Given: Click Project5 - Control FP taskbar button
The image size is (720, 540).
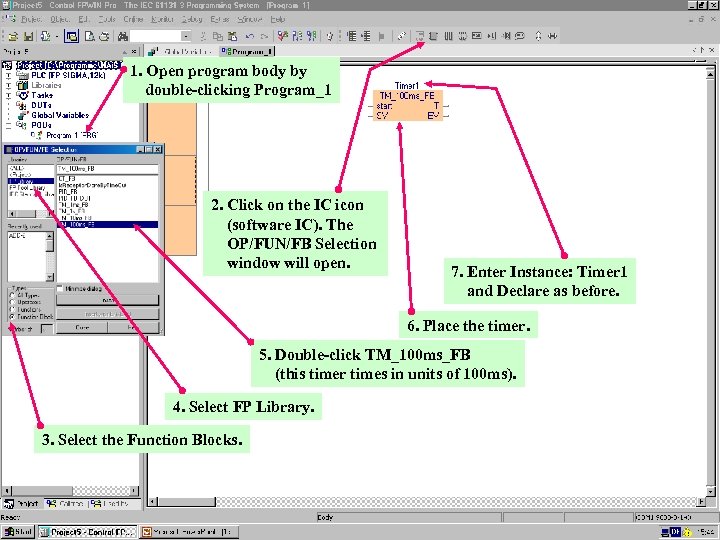Looking at the screenshot, I should point(88,532).
